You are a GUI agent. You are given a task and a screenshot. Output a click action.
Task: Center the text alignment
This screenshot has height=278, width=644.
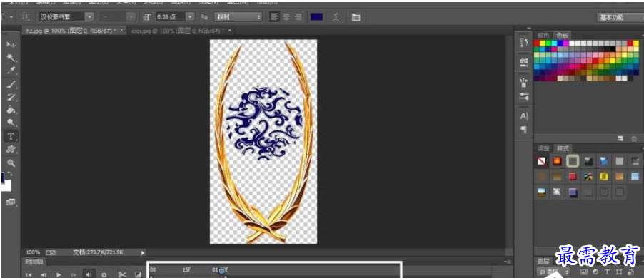point(286,17)
